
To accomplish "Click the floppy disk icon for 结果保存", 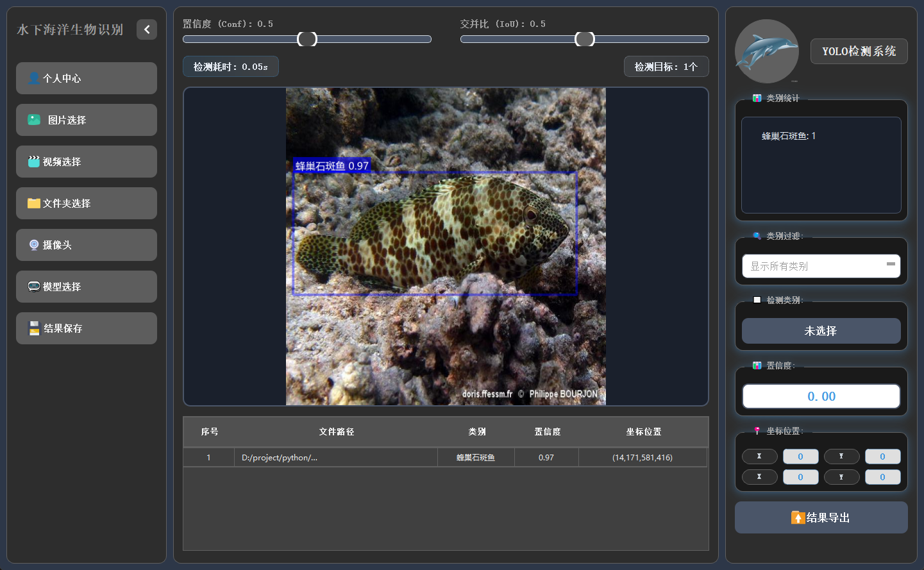I will click(x=34, y=328).
